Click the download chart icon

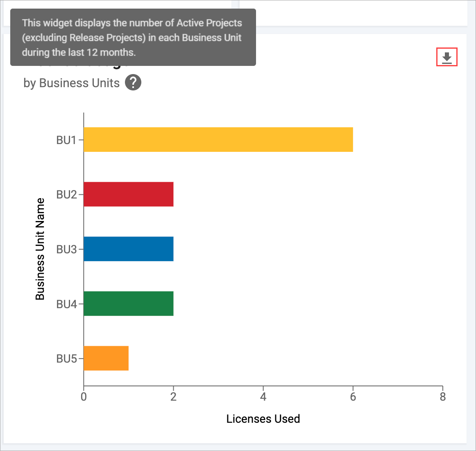[447, 58]
